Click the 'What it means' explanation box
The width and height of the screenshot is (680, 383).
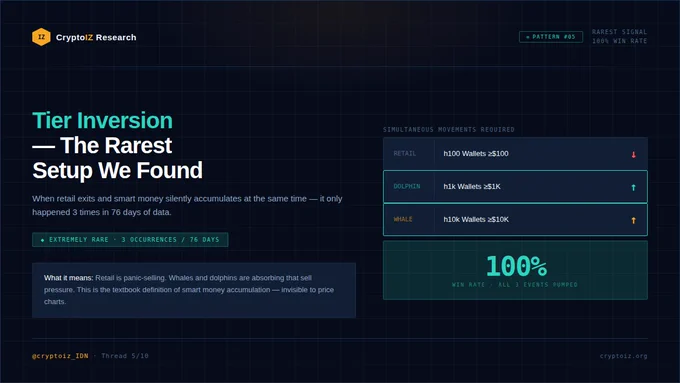[194, 290]
